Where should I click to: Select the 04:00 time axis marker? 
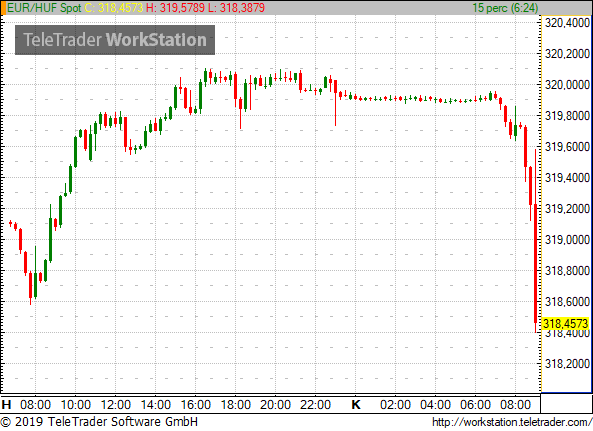pyautogui.click(x=435, y=405)
